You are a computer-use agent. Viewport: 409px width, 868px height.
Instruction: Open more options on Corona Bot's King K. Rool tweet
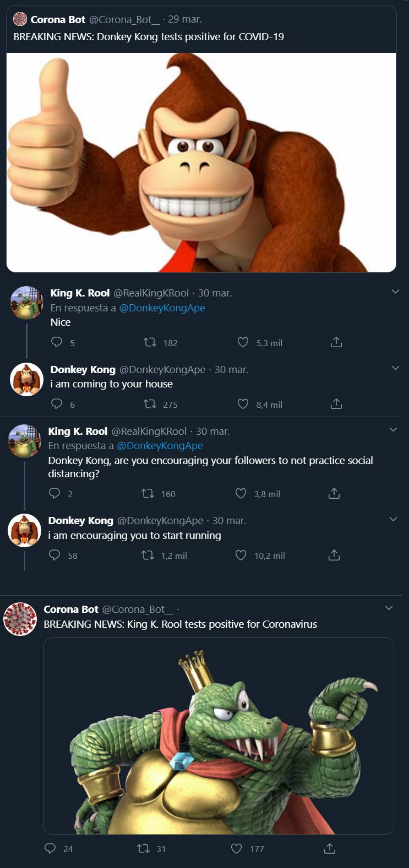pos(389,608)
